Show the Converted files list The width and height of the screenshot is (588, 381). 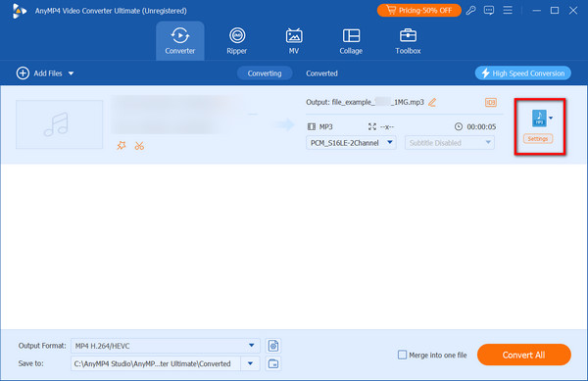[x=321, y=73]
